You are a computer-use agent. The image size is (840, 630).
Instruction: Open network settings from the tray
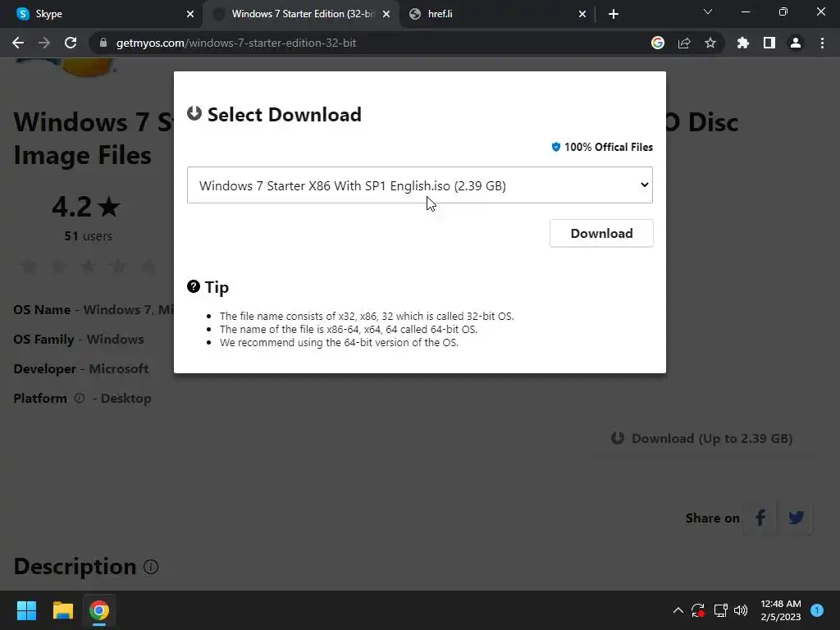point(720,610)
